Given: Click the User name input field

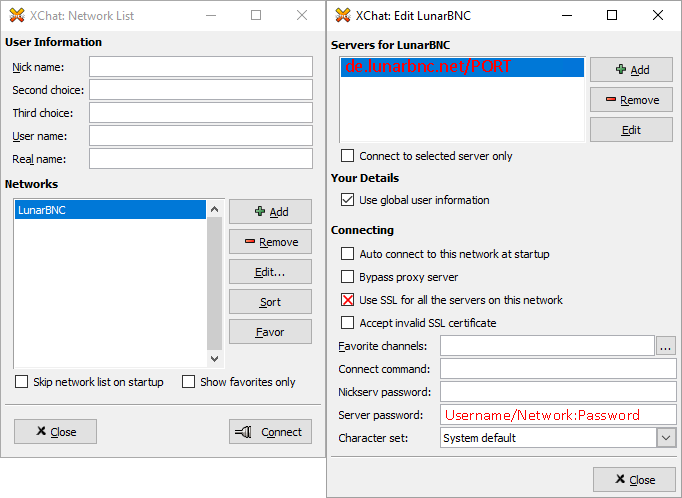Looking at the screenshot, I should [x=201, y=136].
